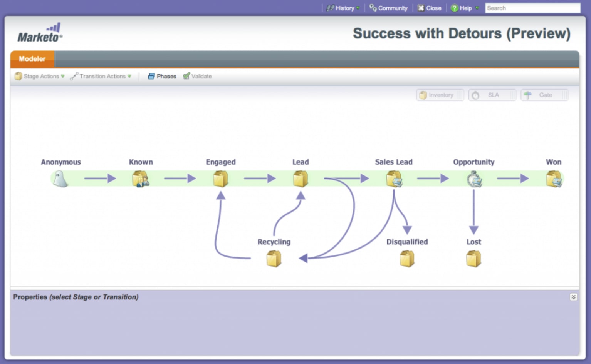
Task: Click the Engaged stage label
Action: click(221, 162)
